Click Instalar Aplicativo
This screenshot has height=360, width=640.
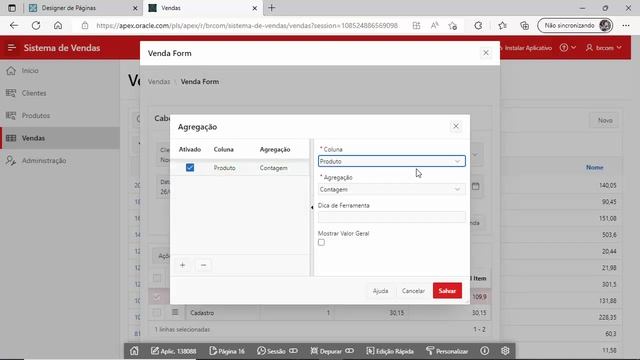tap(526, 48)
